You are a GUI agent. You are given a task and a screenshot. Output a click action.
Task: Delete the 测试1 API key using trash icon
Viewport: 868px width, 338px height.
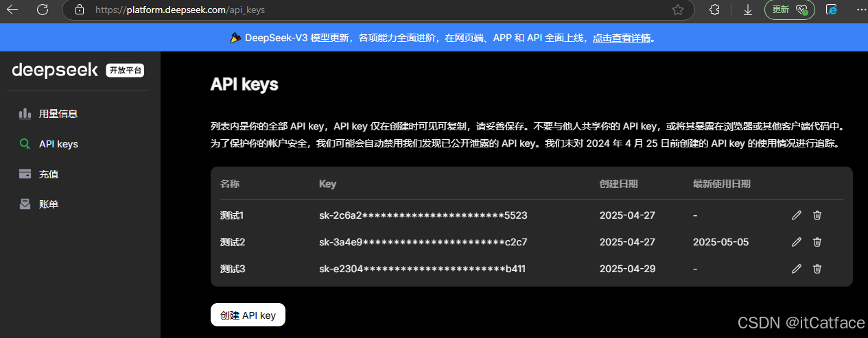[x=817, y=215]
